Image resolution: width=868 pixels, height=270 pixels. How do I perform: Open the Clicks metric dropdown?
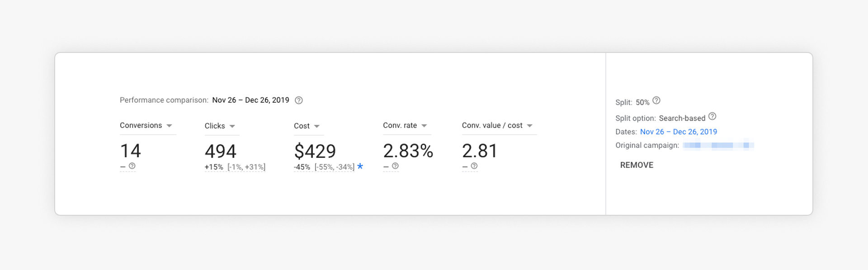click(232, 126)
